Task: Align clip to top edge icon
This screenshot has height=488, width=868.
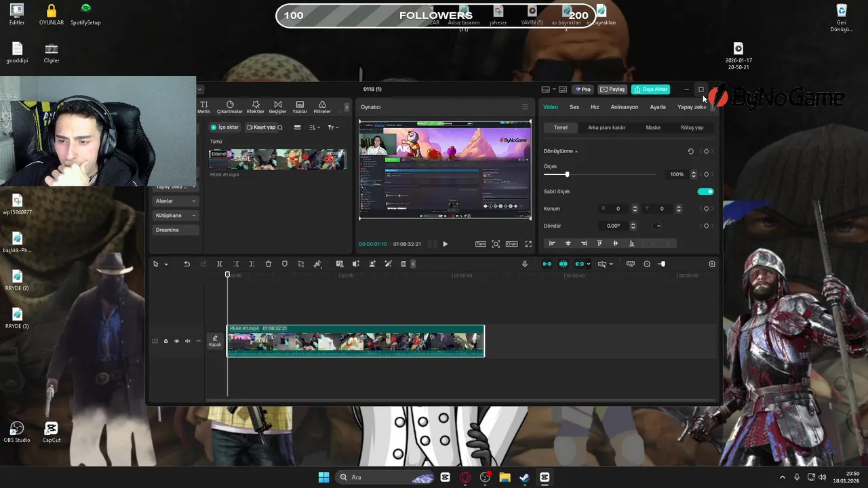Action: 599,243
